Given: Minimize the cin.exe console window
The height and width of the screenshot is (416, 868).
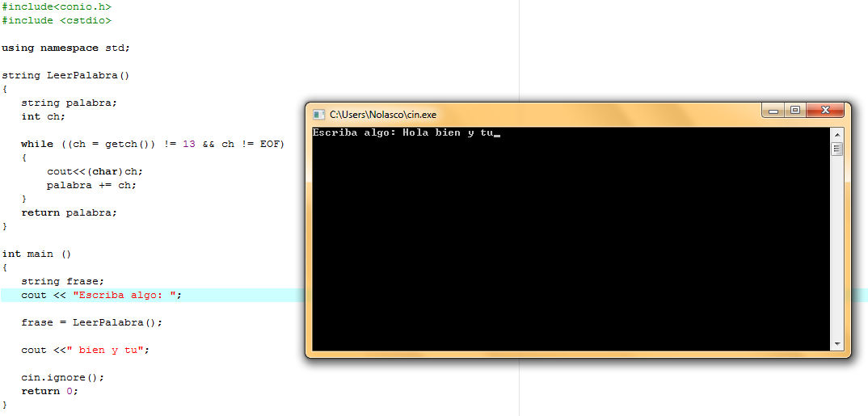Looking at the screenshot, I should 774,111.
